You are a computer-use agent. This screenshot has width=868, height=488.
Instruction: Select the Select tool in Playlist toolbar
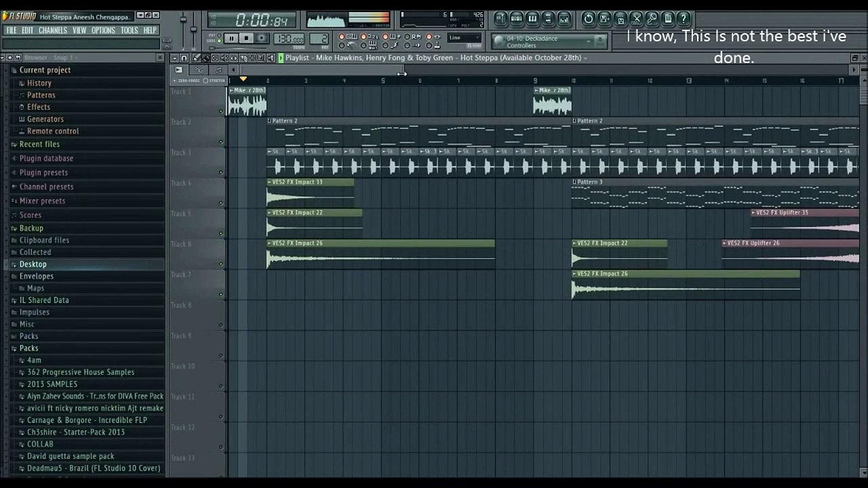tap(252, 58)
